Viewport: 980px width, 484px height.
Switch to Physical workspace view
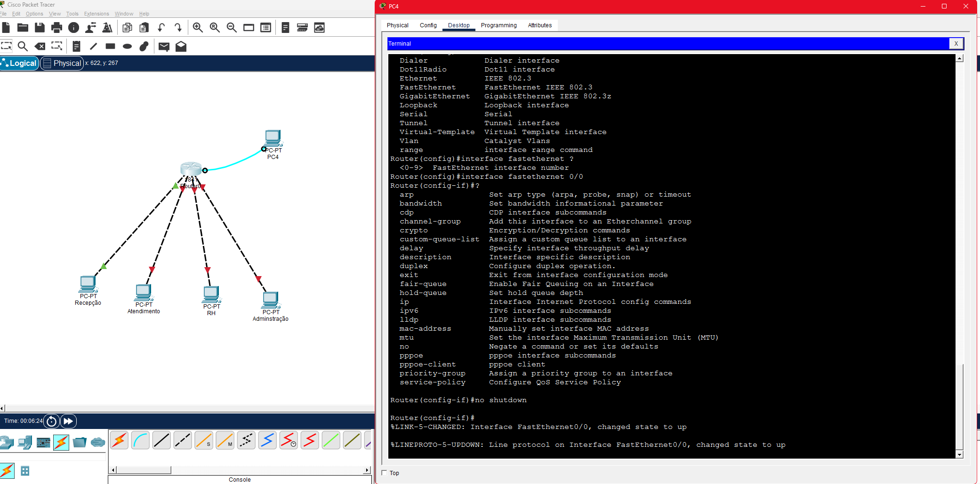pyautogui.click(x=62, y=63)
